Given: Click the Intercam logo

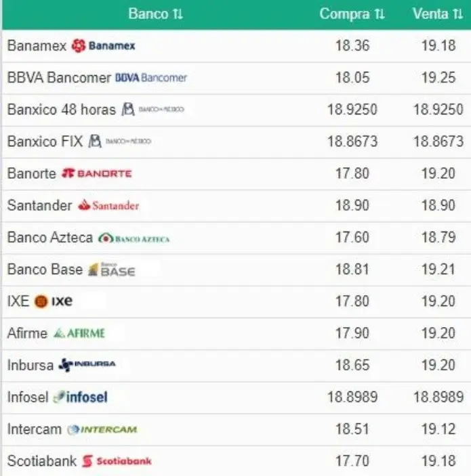Looking at the screenshot, I should point(102,429).
